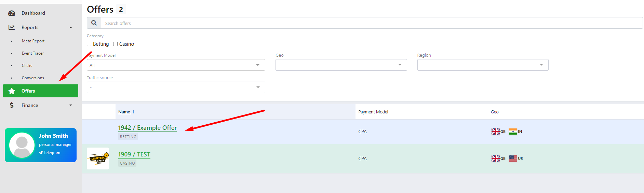The height and width of the screenshot is (193, 644).
Task: Open the Traffic source dropdown
Action: [x=176, y=87]
